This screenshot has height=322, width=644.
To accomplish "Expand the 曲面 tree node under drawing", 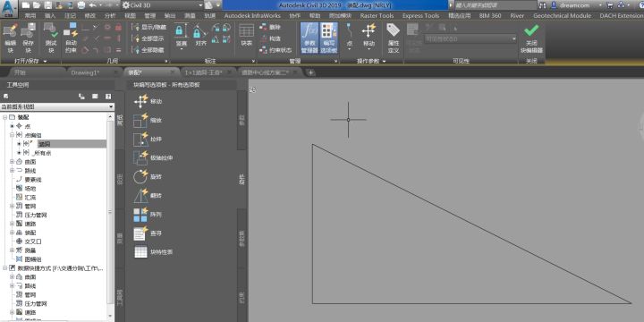I will tap(12, 161).
